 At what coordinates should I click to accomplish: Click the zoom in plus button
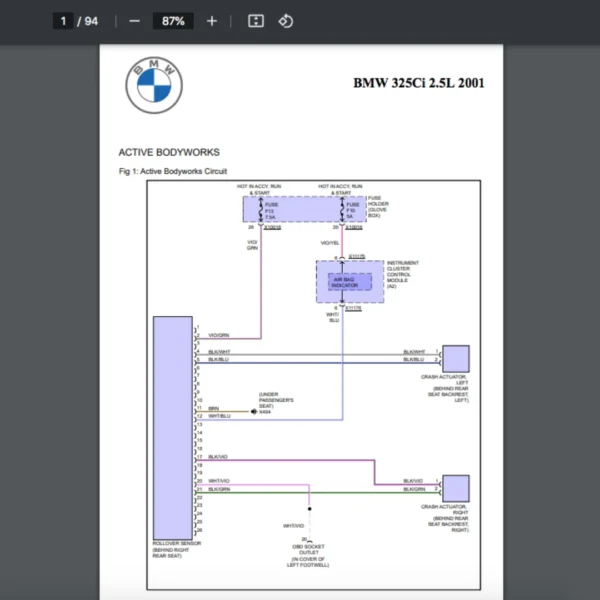pyautogui.click(x=212, y=21)
